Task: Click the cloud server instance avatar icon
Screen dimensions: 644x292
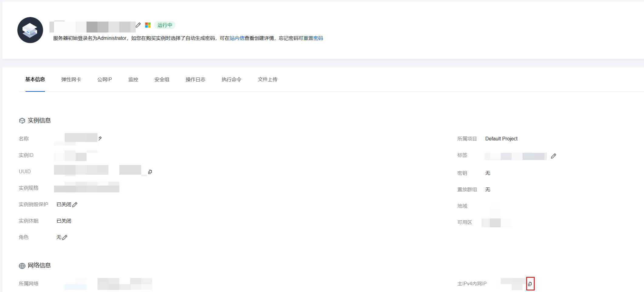Action: click(30, 30)
